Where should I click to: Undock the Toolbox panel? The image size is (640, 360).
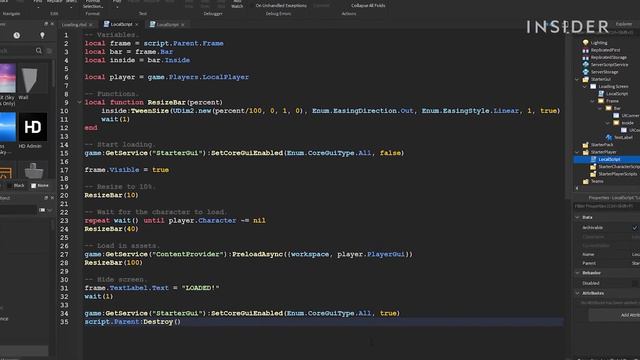46,24
